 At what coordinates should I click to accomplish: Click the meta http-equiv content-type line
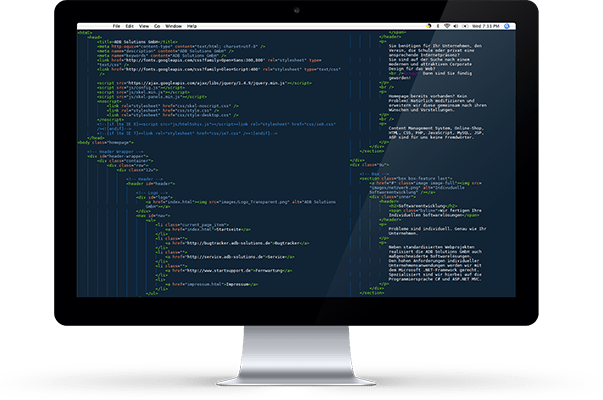(x=181, y=47)
